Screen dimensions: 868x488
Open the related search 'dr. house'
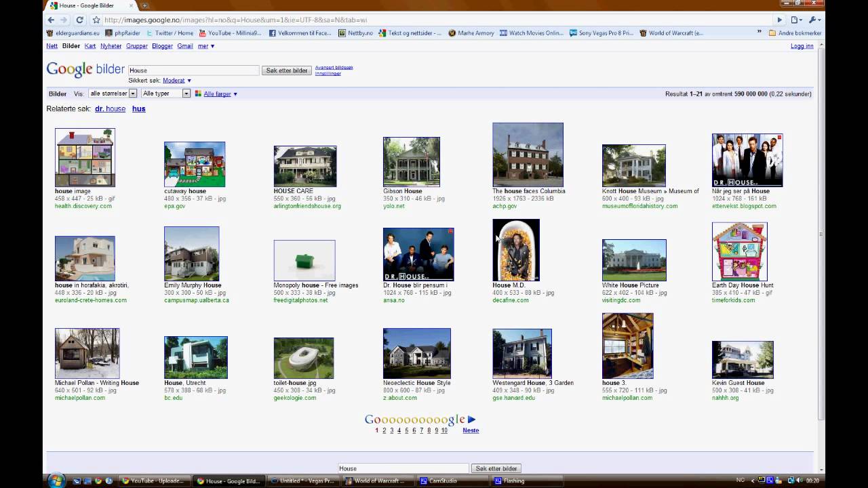(x=110, y=108)
